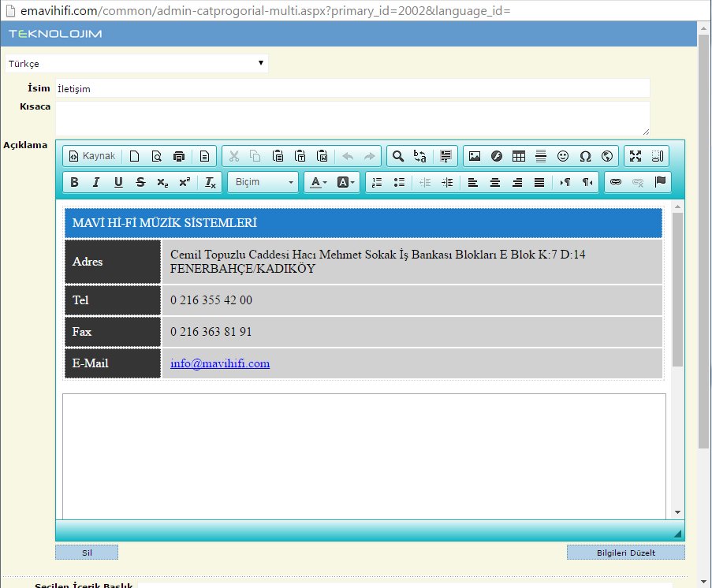Open the text color dropdown
The height and width of the screenshot is (588, 712).
pyautogui.click(x=319, y=183)
